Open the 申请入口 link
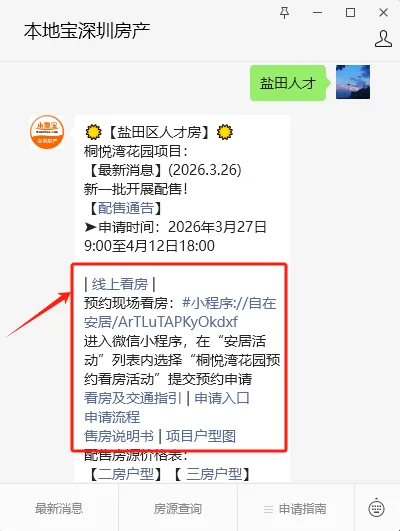 point(222,398)
